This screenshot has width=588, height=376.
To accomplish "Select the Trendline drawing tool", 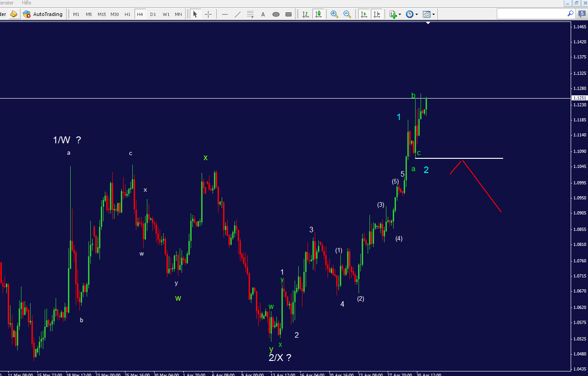I will click(x=238, y=14).
